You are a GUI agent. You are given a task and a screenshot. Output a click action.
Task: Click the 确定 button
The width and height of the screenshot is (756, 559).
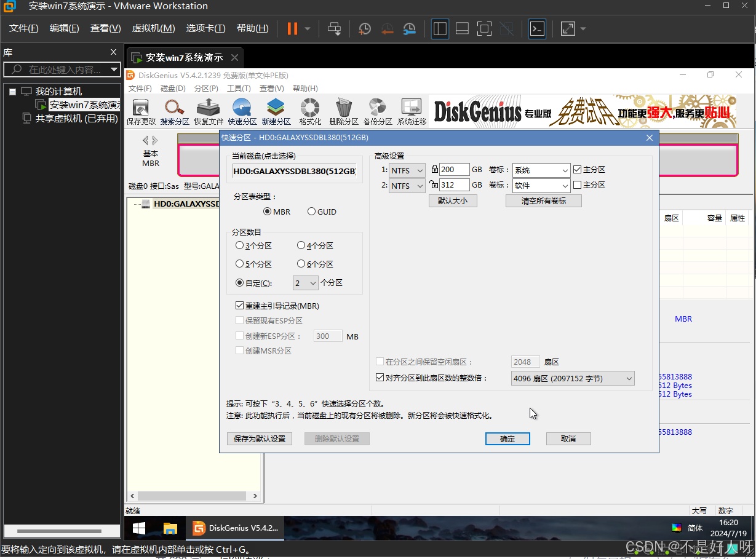pyautogui.click(x=507, y=438)
